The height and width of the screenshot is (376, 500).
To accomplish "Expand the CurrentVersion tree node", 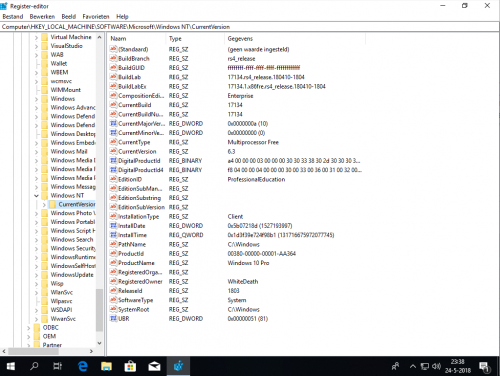I will click(44, 205).
